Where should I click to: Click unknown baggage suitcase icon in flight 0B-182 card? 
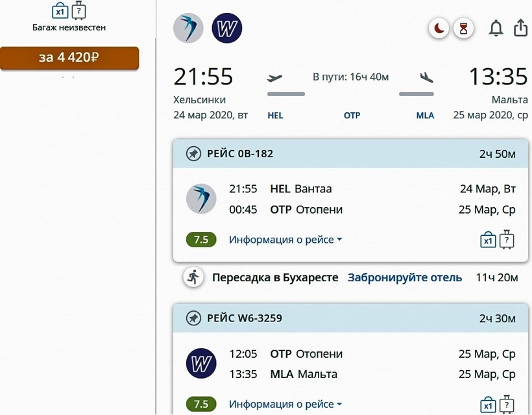click(x=507, y=240)
